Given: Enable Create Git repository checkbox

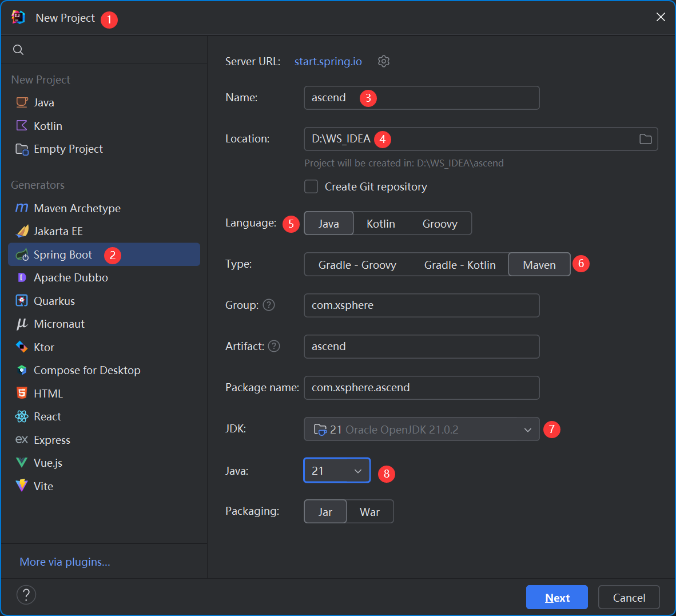Looking at the screenshot, I should 311,186.
